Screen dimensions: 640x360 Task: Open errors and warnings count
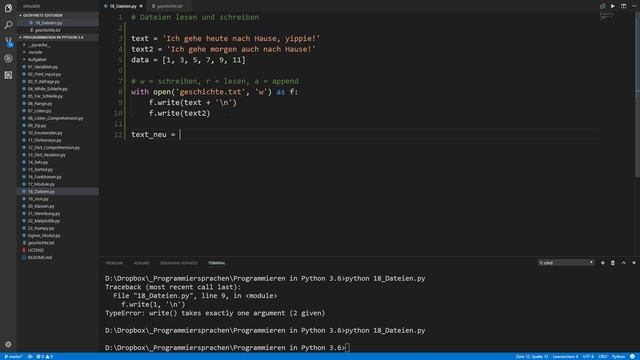click(x=44, y=356)
